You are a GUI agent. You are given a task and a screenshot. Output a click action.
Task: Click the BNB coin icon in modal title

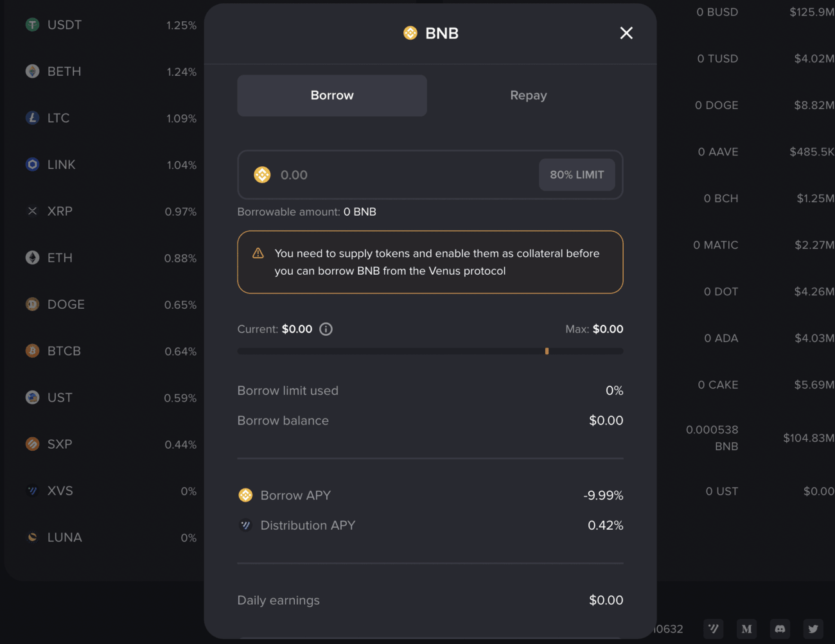pos(410,33)
